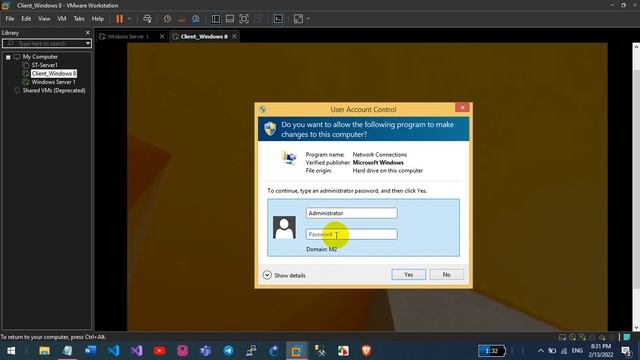Click the user avatar picture in UAC
This screenshot has height=360, width=640.
284,228
